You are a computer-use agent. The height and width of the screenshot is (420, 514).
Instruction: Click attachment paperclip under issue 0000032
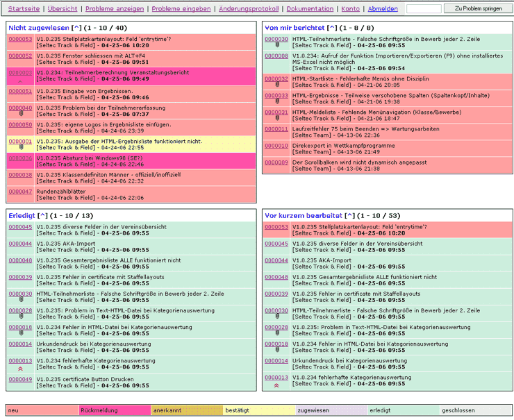(277, 85)
